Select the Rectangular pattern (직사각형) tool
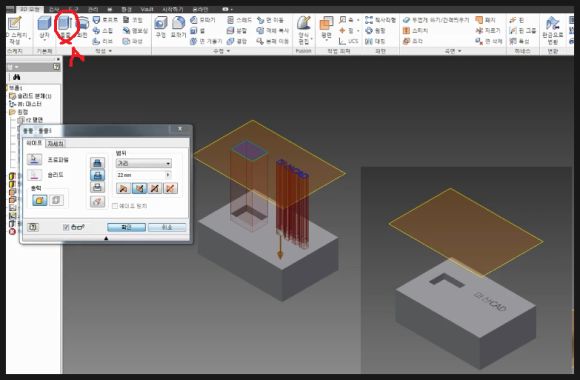This screenshot has height=380, width=580. [x=380, y=20]
